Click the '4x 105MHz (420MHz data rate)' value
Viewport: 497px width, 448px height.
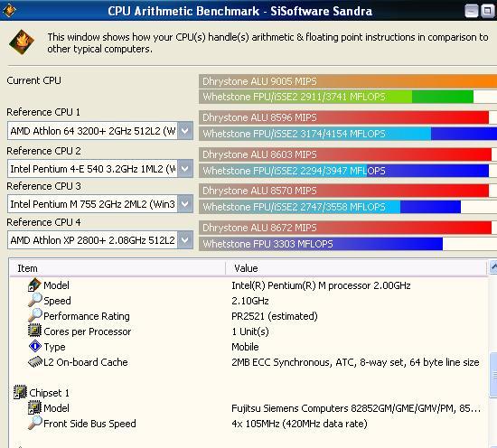(x=299, y=424)
